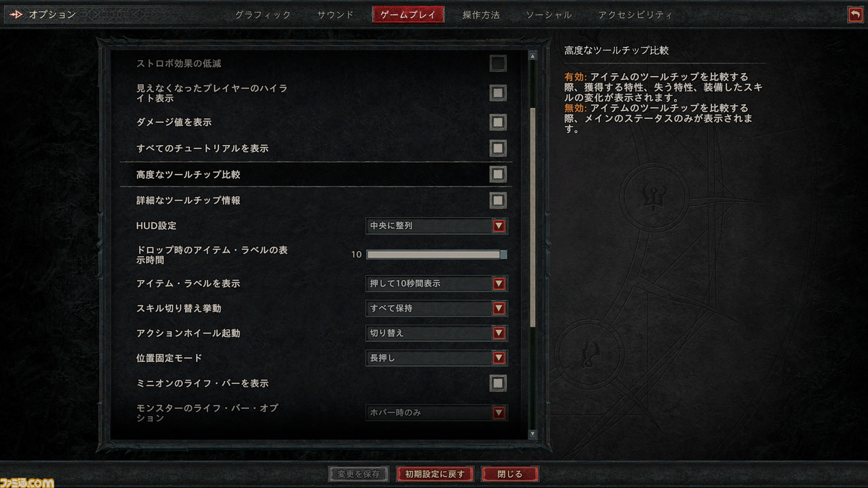Click スキル切り替え挙動 red arrow icon
868x488 pixels.
pyautogui.click(x=499, y=308)
